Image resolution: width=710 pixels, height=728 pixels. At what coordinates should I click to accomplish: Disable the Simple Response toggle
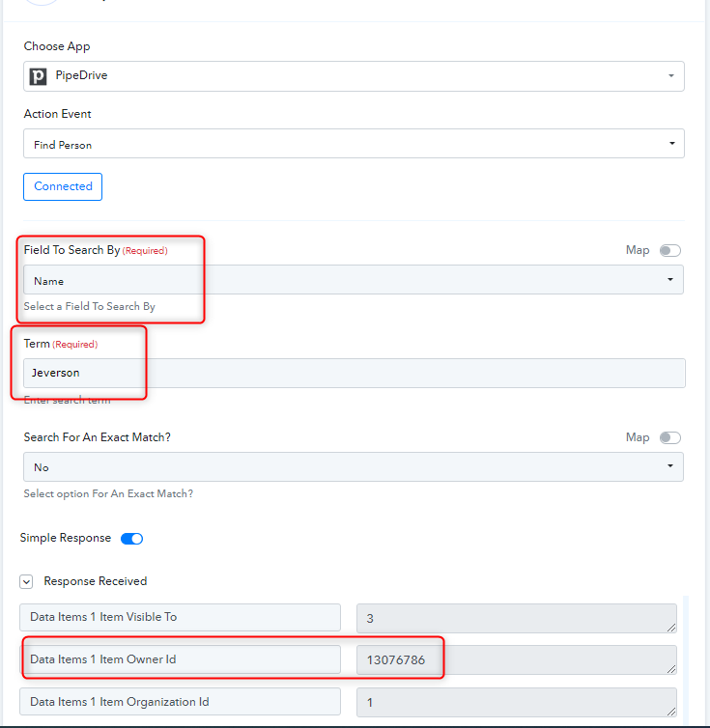[132, 539]
